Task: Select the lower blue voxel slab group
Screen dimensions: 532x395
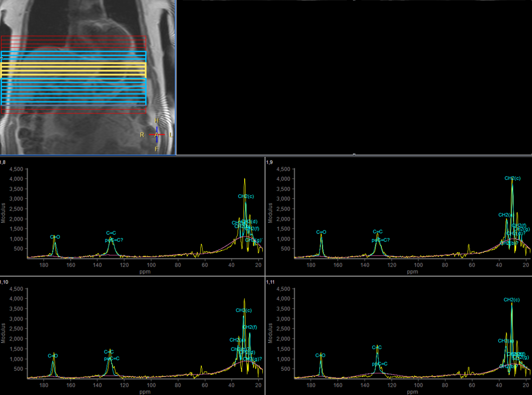Action: tap(73, 92)
